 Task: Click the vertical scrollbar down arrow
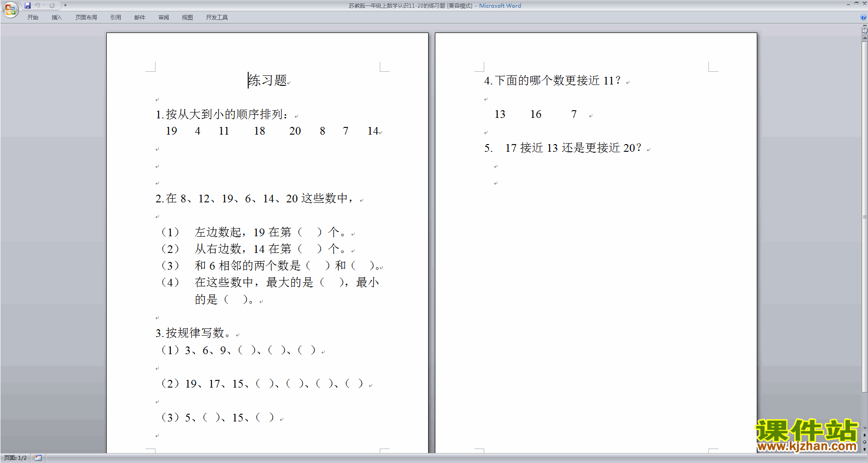click(x=864, y=428)
